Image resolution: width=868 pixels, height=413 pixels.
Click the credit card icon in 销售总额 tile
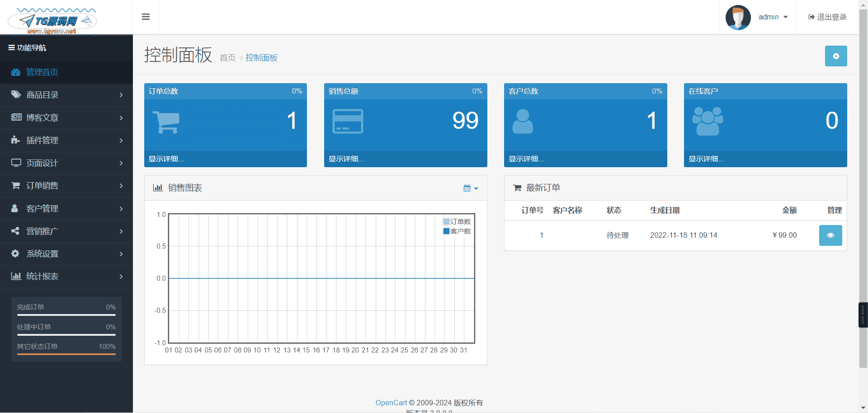tap(348, 121)
